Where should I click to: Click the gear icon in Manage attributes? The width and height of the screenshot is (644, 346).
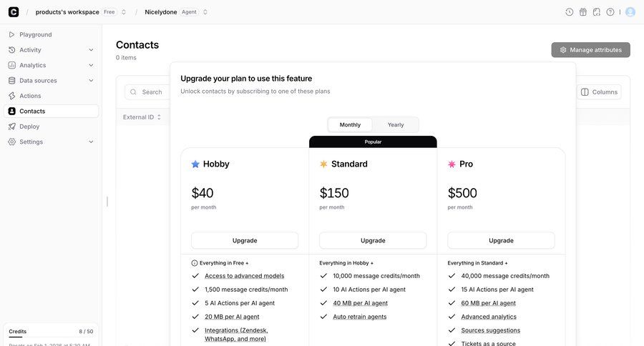click(x=563, y=50)
